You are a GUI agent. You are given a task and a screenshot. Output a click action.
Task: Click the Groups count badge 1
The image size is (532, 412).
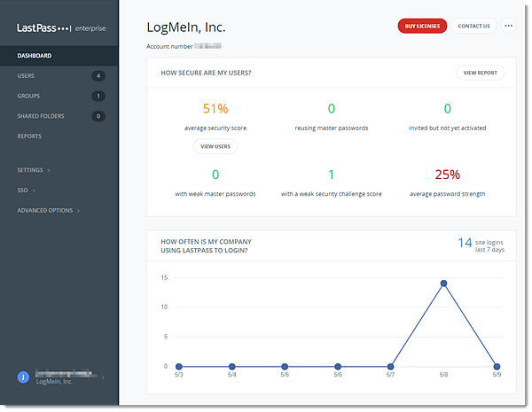coord(98,96)
